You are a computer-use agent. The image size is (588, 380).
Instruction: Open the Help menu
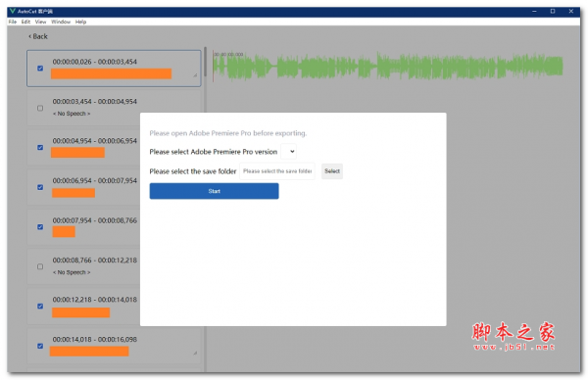coord(80,22)
